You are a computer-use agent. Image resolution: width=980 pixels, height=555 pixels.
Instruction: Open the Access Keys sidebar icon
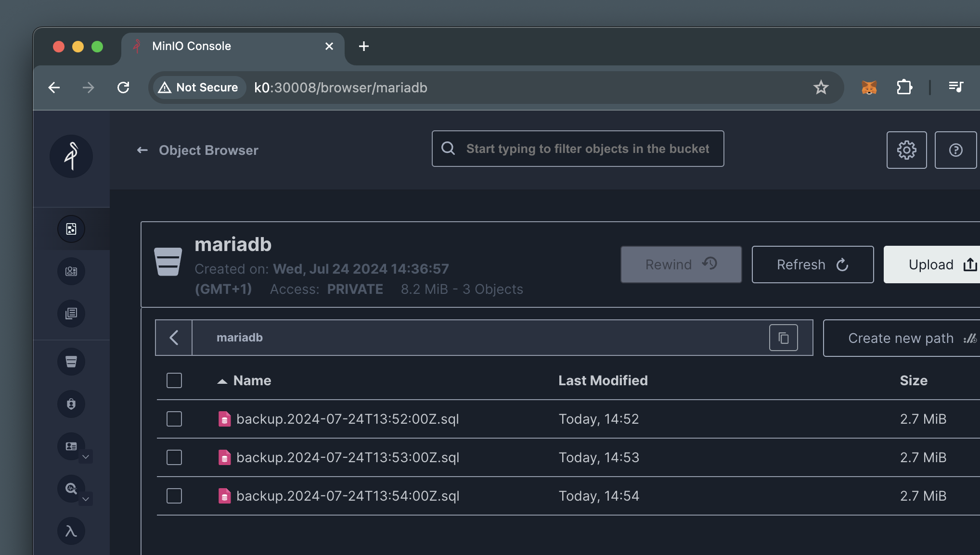point(71,271)
